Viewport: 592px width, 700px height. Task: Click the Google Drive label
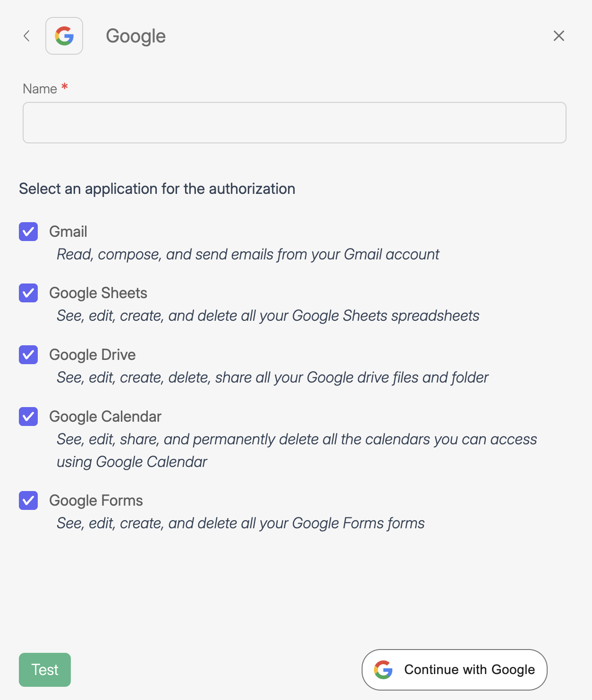[93, 355]
